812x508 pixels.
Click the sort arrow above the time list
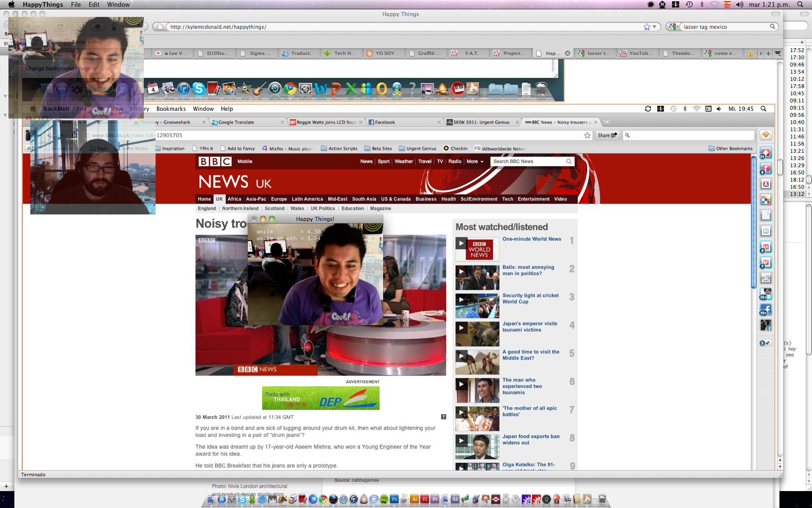[802, 42]
